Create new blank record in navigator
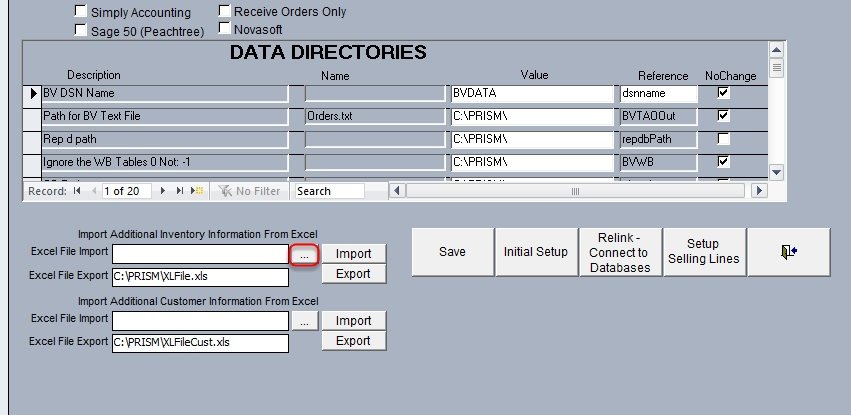 [197, 191]
